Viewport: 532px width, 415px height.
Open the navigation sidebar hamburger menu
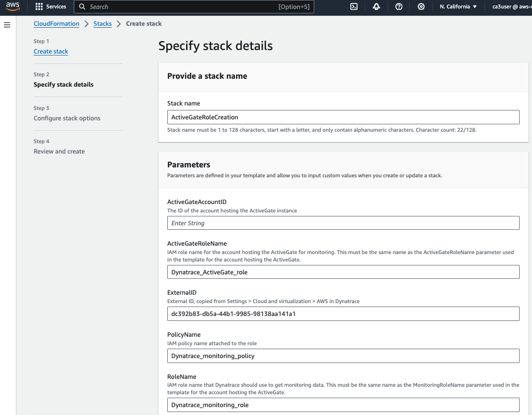point(7,24)
